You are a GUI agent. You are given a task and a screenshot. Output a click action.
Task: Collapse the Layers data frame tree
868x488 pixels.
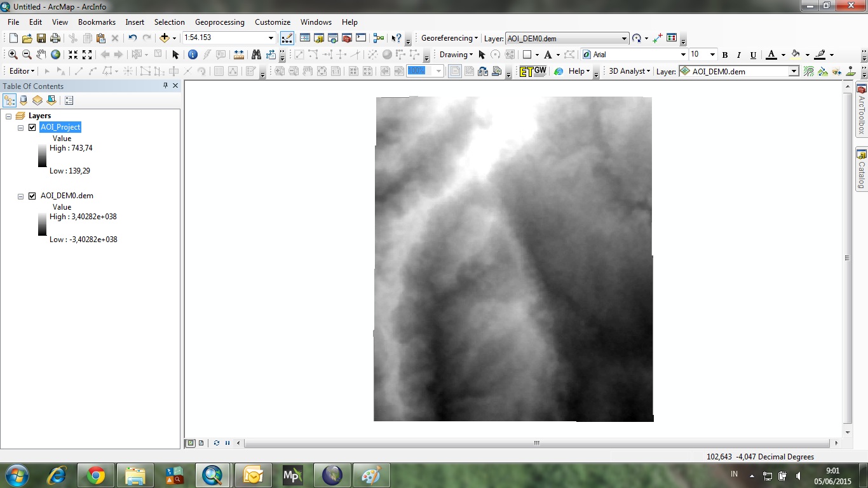9,116
